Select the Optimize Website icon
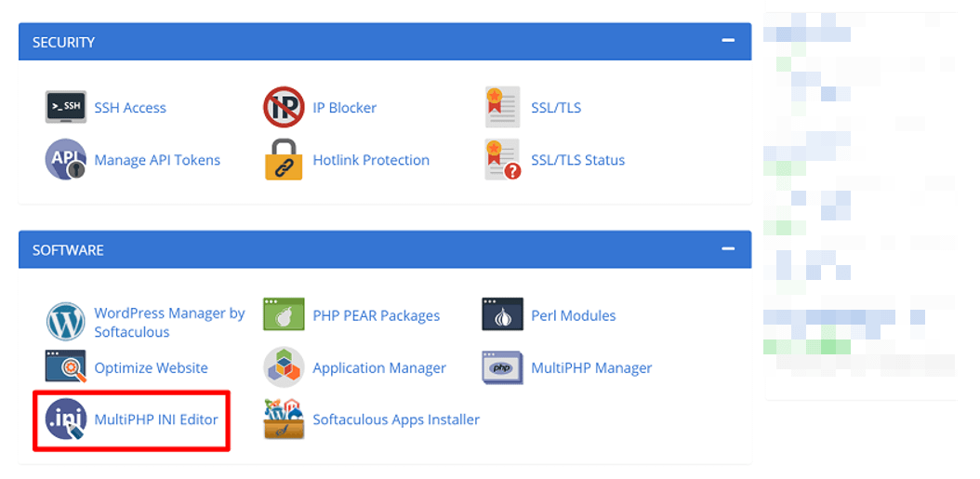The width and height of the screenshot is (980, 479). coord(65,367)
